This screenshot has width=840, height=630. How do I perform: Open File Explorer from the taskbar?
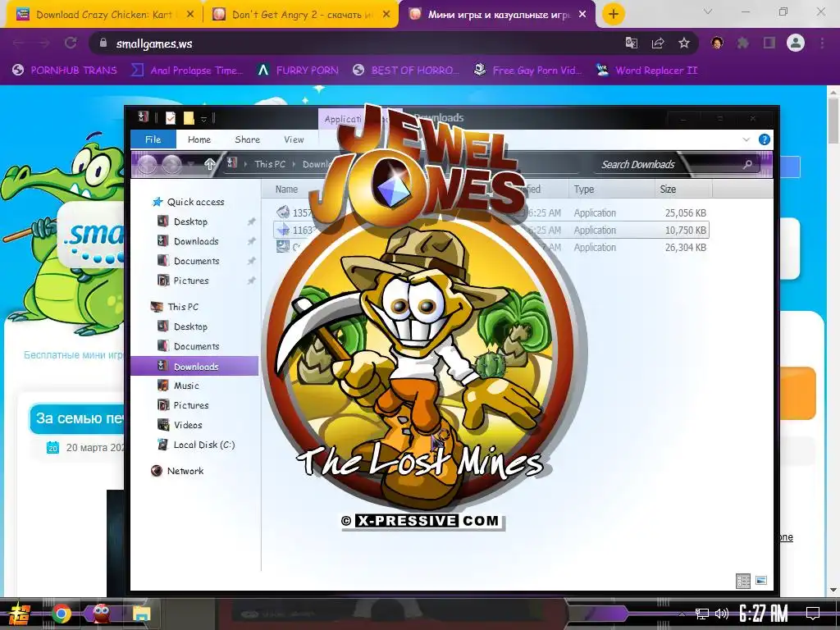coord(142,614)
